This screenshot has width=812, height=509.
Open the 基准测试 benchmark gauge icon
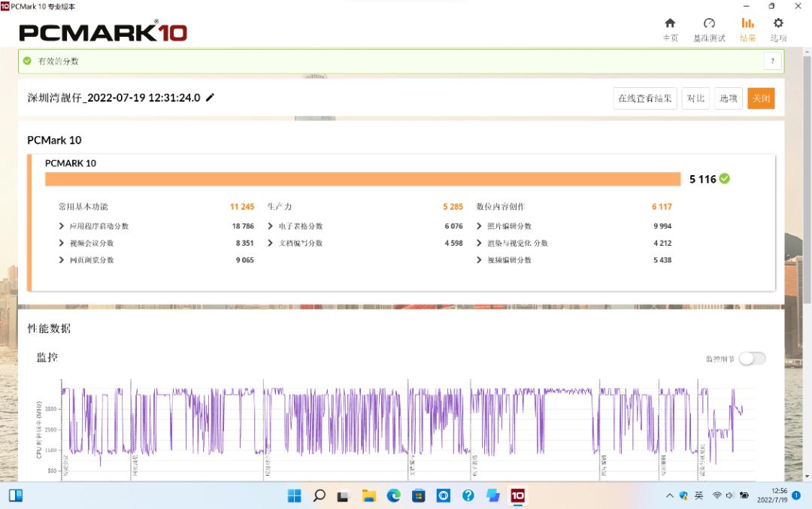[709, 24]
